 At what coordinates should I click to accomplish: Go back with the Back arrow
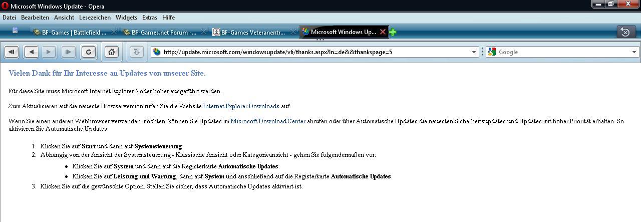[31, 52]
